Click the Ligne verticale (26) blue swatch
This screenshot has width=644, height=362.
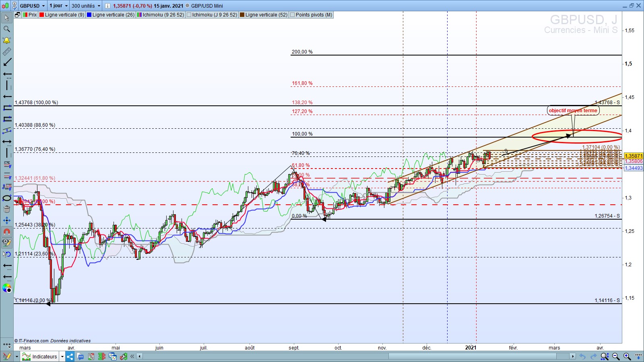click(x=89, y=15)
